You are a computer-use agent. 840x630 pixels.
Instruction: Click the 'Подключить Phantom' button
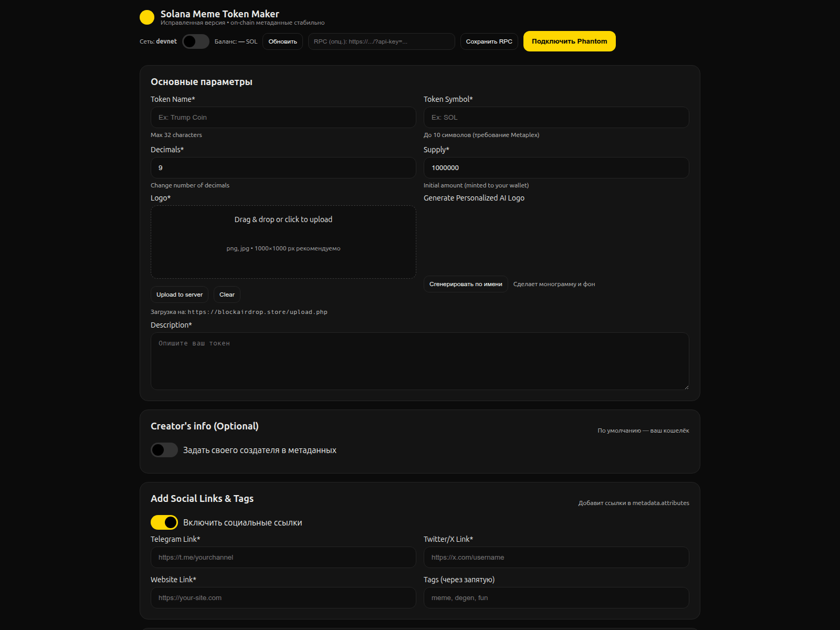pos(569,41)
